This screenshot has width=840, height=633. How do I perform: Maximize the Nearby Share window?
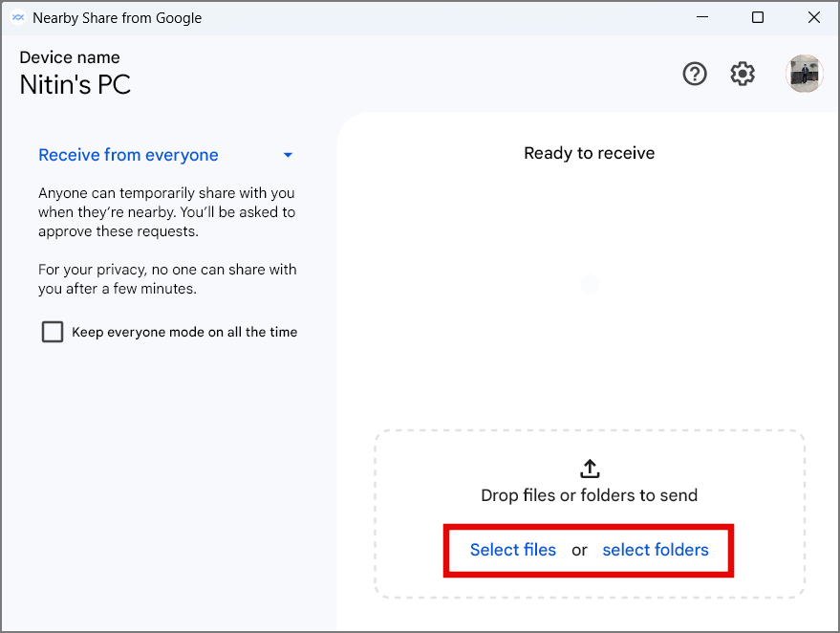[x=758, y=18]
